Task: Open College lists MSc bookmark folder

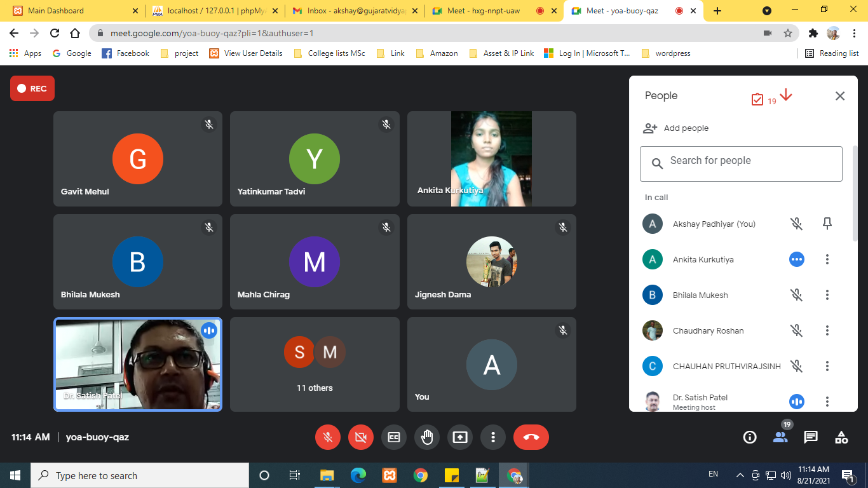Action: 329,53
